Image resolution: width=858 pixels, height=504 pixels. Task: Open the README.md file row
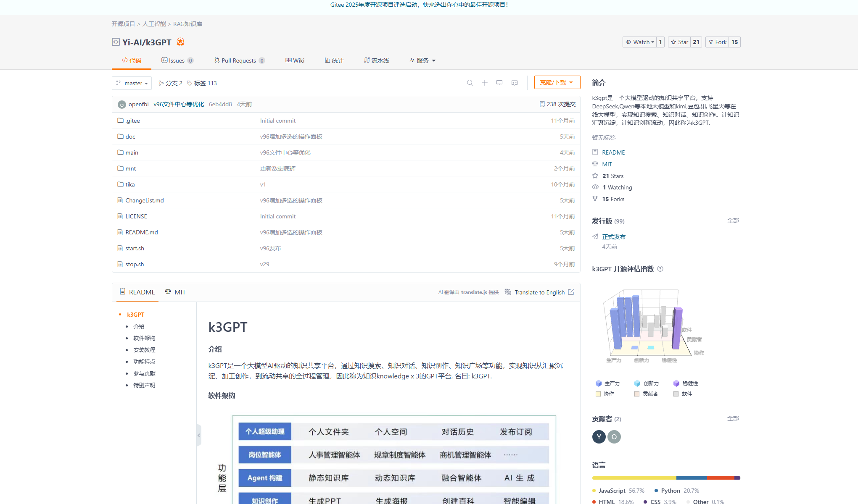click(142, 232)
